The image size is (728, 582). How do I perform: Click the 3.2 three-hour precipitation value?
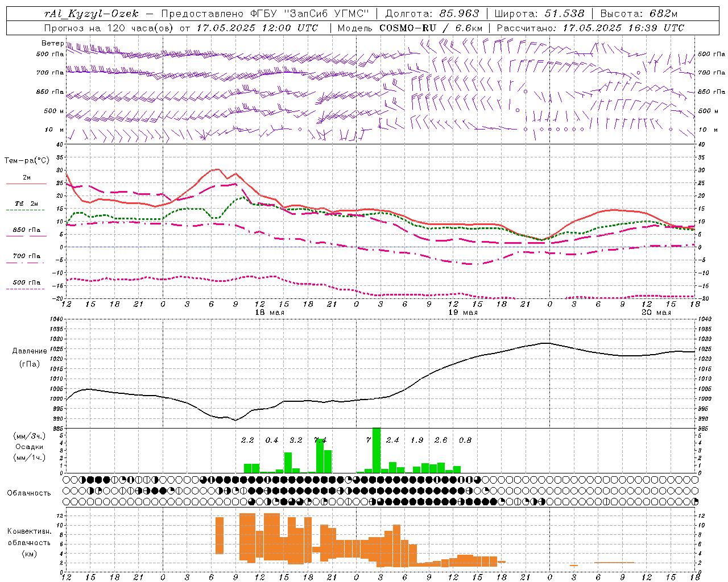pos(296,440)
